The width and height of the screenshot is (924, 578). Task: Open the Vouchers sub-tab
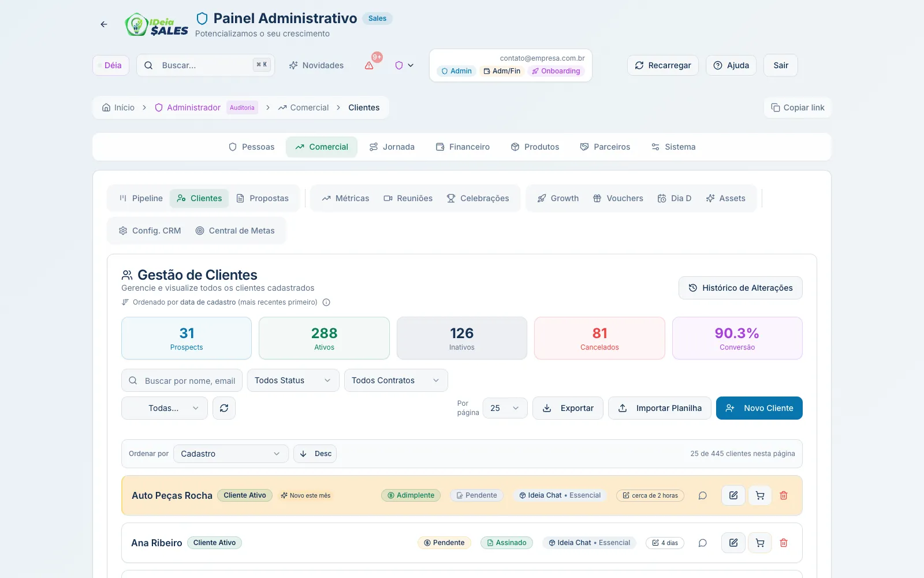618,198
